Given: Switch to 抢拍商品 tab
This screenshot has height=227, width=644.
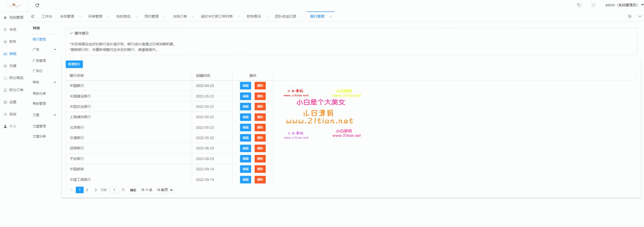Looking at the screenshot, I should click(123, 16).
